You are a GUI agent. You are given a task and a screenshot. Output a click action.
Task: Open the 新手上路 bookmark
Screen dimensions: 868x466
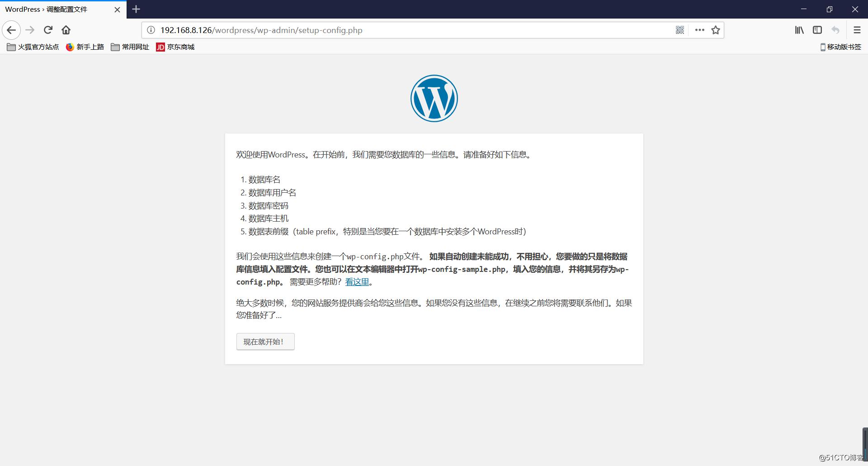(85, 47)
